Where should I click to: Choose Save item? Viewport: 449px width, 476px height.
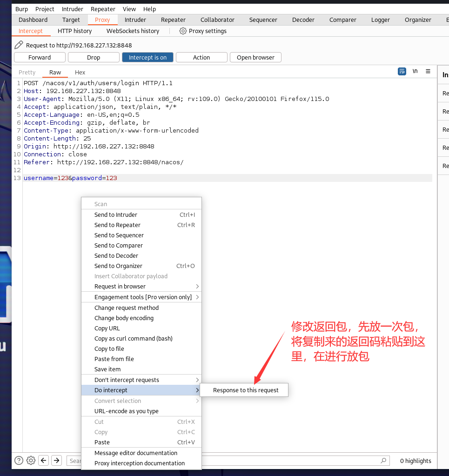(x=141, y=369)
